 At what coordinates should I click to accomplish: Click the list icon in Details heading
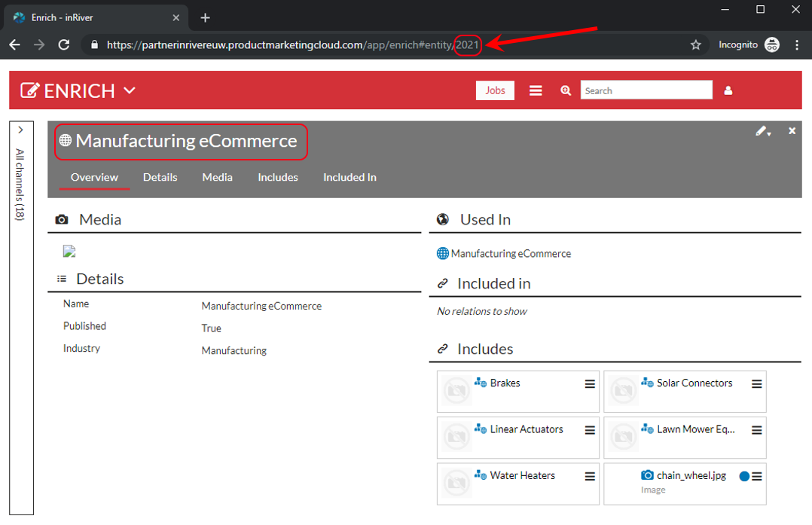pos(62,279)
